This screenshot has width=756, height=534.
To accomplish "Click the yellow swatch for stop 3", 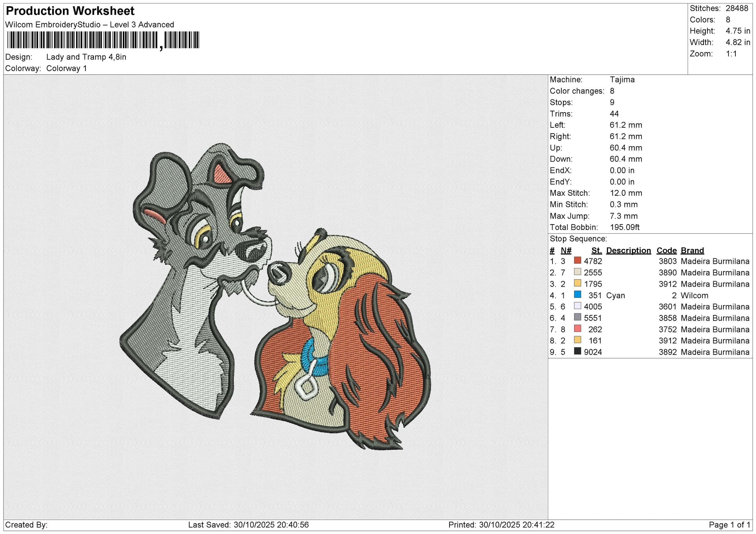I will pos(578,283).
